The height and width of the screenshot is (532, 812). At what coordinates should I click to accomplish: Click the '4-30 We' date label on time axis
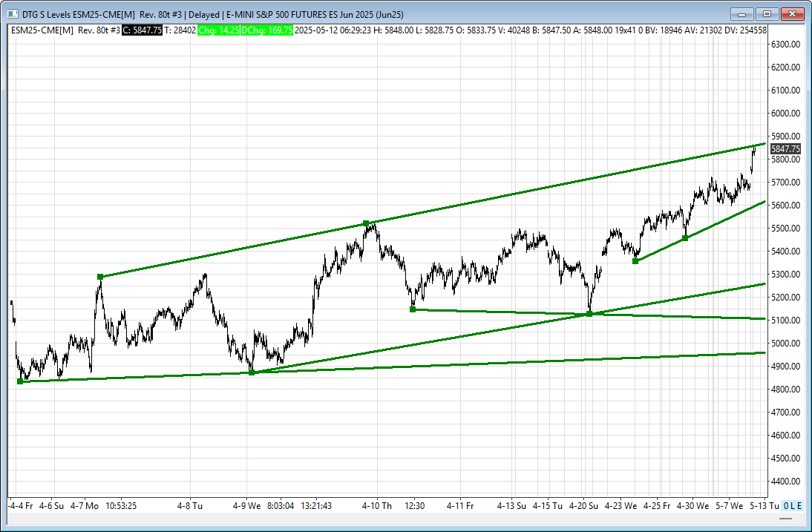tap(693, 505)
